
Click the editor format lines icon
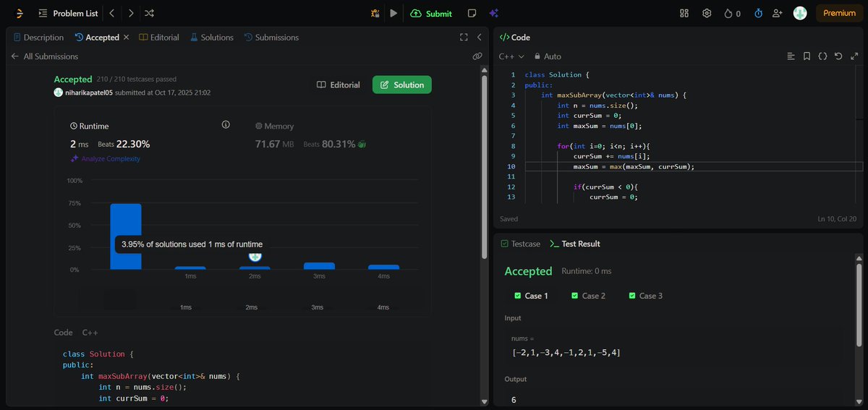click(791, 56)
